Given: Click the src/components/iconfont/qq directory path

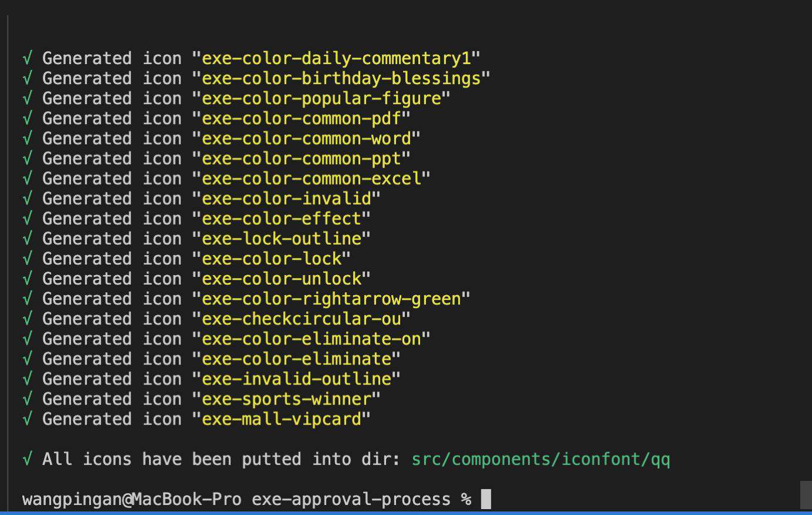Looking at the screenshot, I should pos(541,459).
